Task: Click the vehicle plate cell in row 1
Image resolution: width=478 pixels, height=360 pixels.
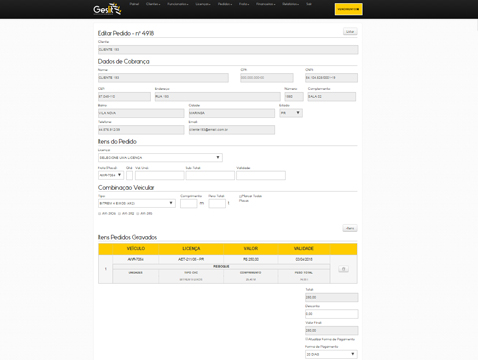Action: [x=136, y=259]
